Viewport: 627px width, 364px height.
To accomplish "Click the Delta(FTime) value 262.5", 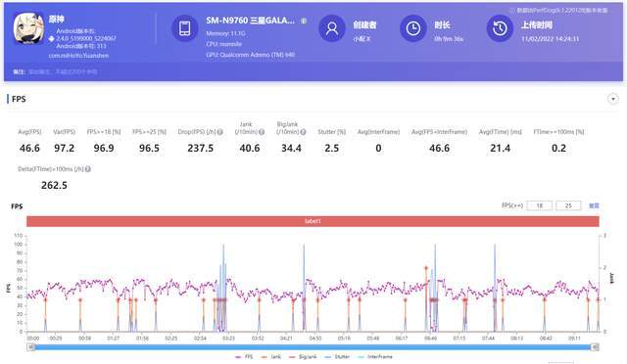I will (54, 185).
